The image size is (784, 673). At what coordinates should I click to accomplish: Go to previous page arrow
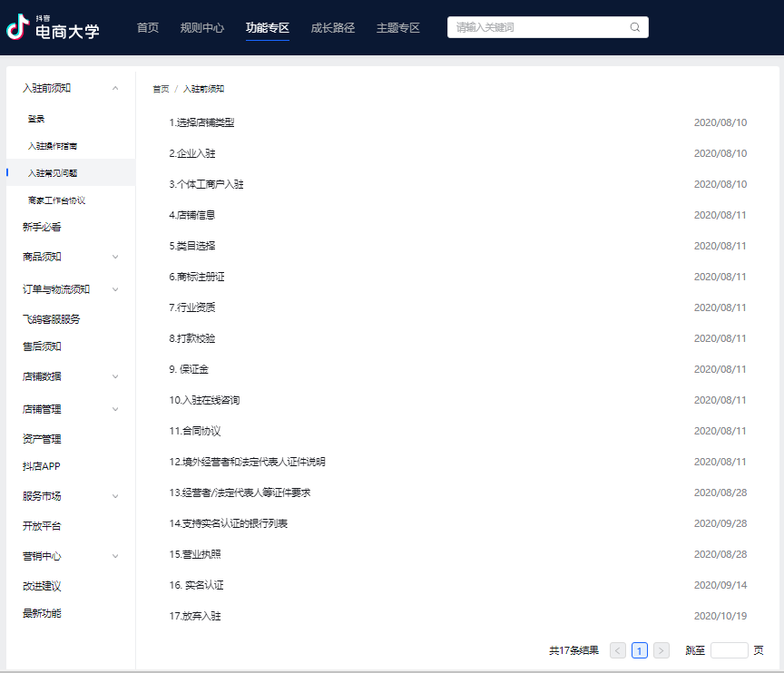coord(618,650)
